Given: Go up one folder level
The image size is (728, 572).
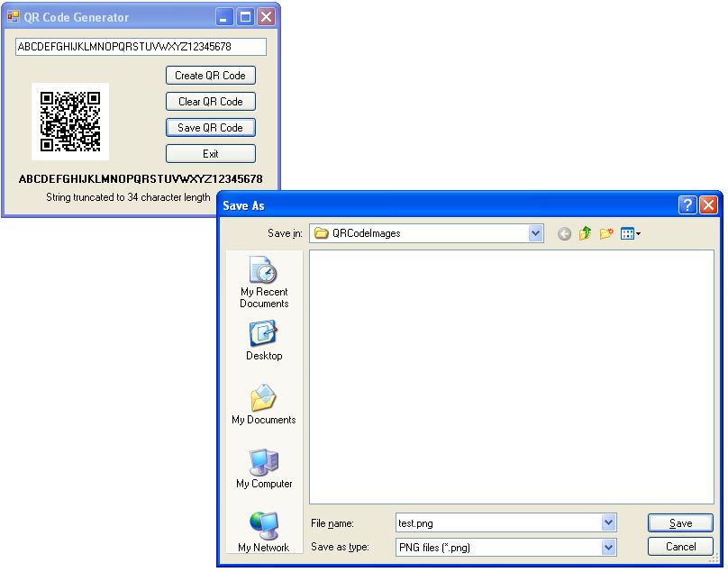Looking at the screenshot, I should (585, 233).
